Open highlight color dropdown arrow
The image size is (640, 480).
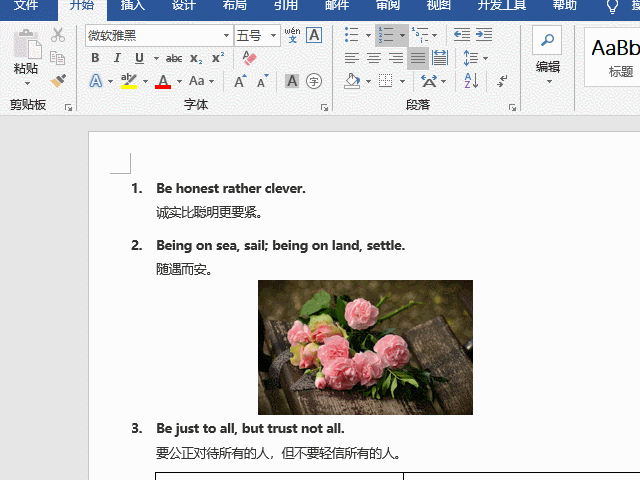pos(145,82)
